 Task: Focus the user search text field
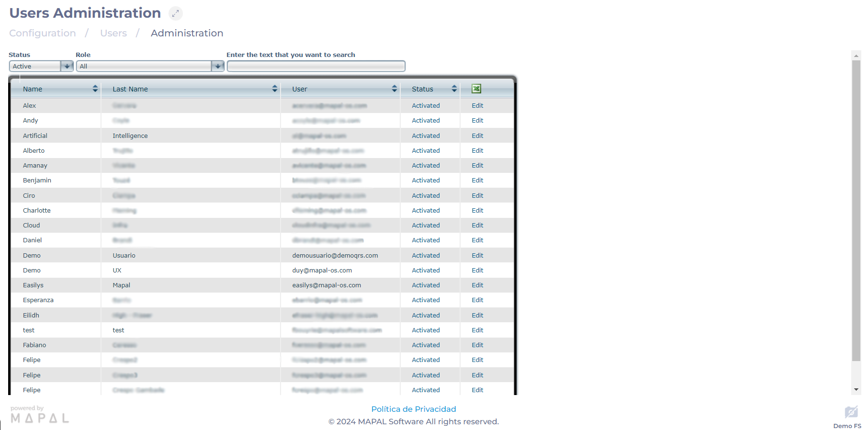click(x=316, y=66)
